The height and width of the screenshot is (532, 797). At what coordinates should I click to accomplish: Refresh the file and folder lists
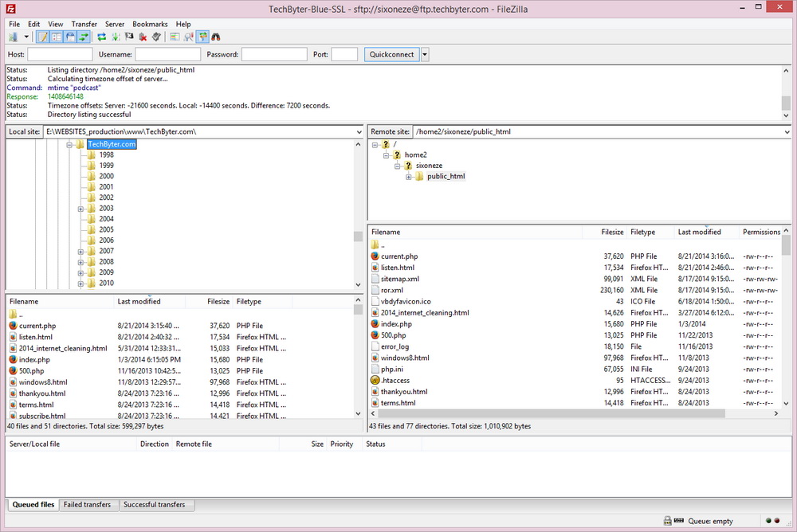(102, 37)
